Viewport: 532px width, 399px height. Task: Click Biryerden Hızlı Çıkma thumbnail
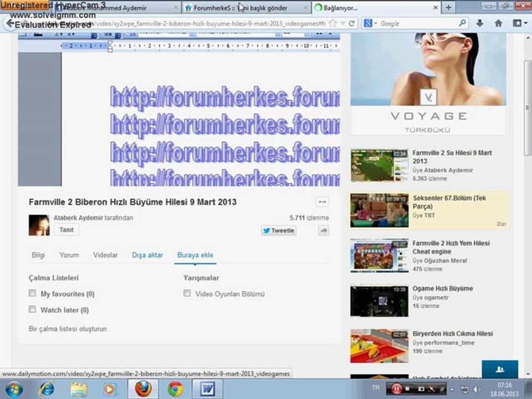point(379,346)
